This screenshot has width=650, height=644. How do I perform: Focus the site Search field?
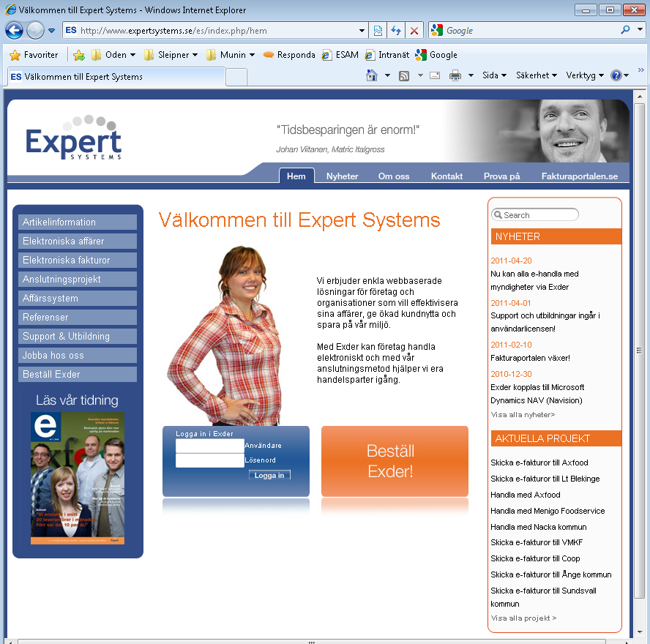coord(535,214)
